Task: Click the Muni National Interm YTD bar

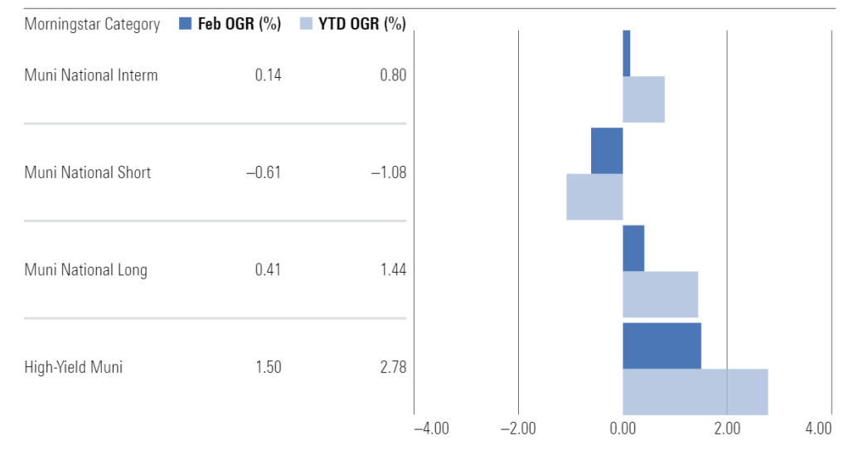Action: 643,99
